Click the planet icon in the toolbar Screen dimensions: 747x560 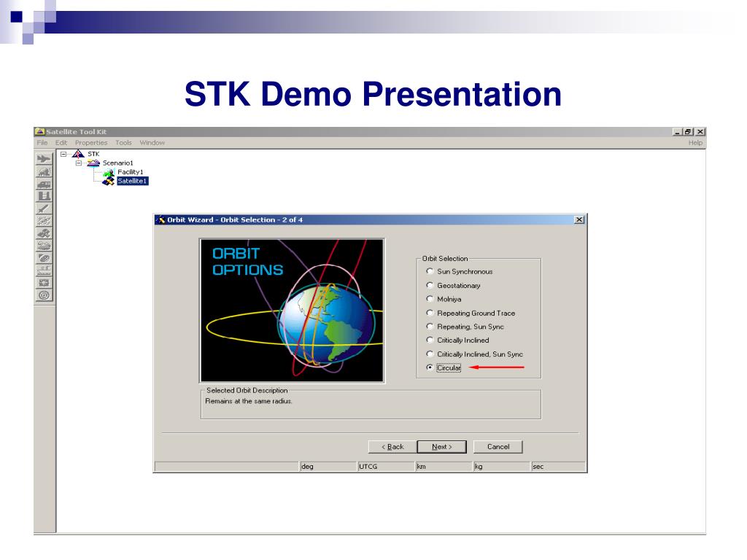[x=44, y=258]
